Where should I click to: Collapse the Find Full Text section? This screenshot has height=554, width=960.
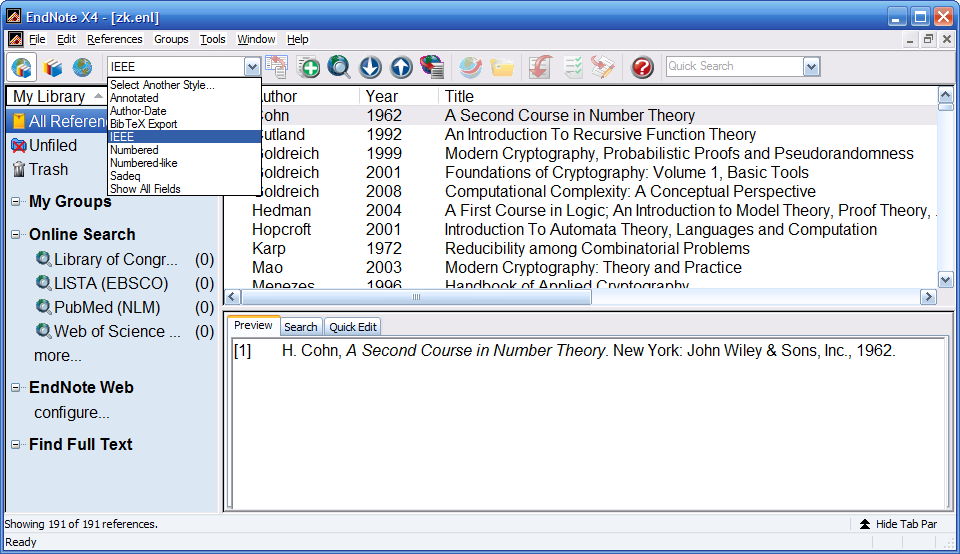(x=16, y=444)
